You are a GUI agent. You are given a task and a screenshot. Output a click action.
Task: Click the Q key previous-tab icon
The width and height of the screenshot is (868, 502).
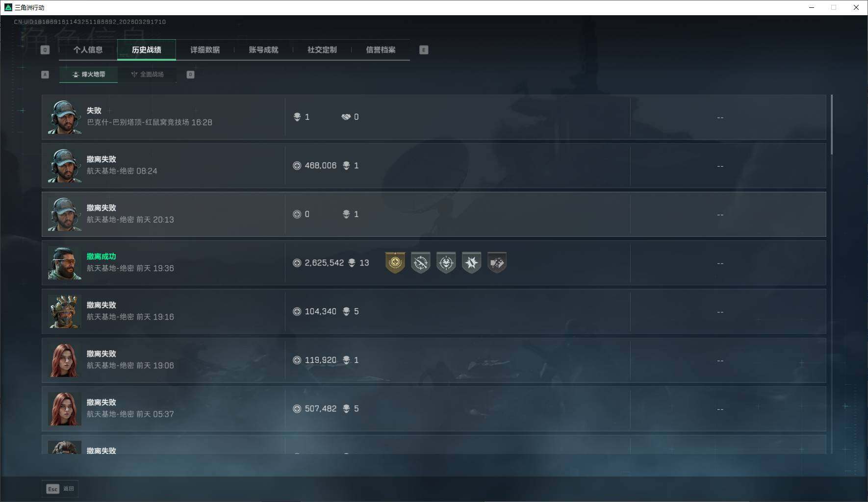click(45, 50)
